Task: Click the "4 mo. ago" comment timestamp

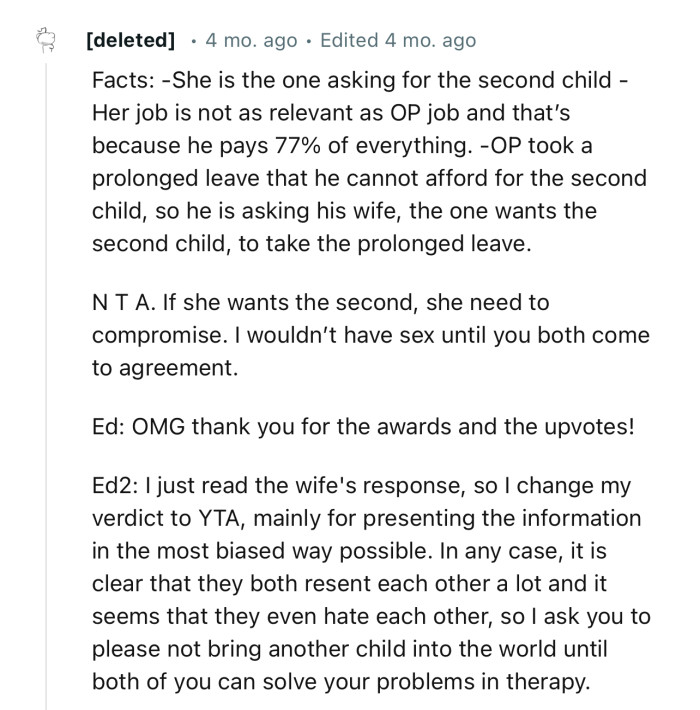Action: coord(251,41)
